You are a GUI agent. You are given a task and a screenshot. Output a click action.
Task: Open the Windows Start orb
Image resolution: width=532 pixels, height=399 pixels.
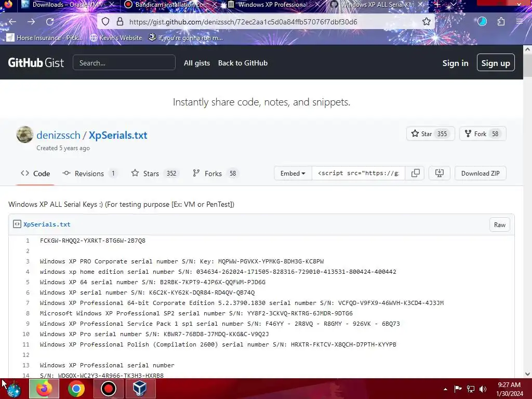pos(14,389)
